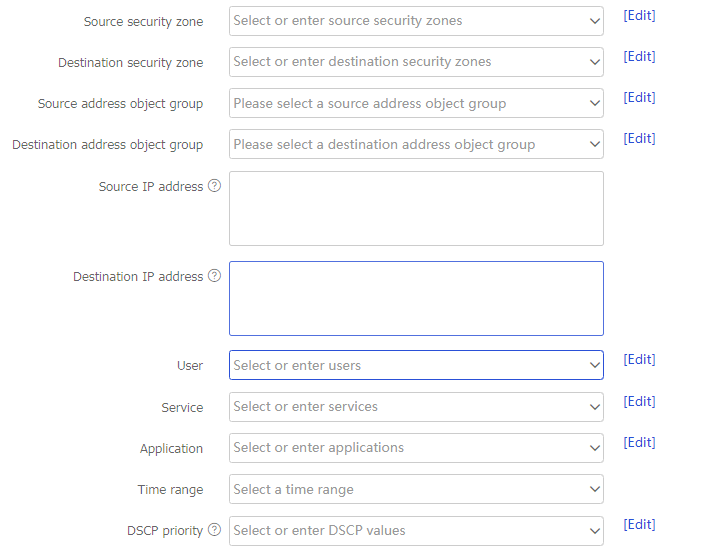Image resolution: width=709 pixels, height=552 pixels.
Task: Click Edit link for Destination address object group
Action: pos(639,138)
